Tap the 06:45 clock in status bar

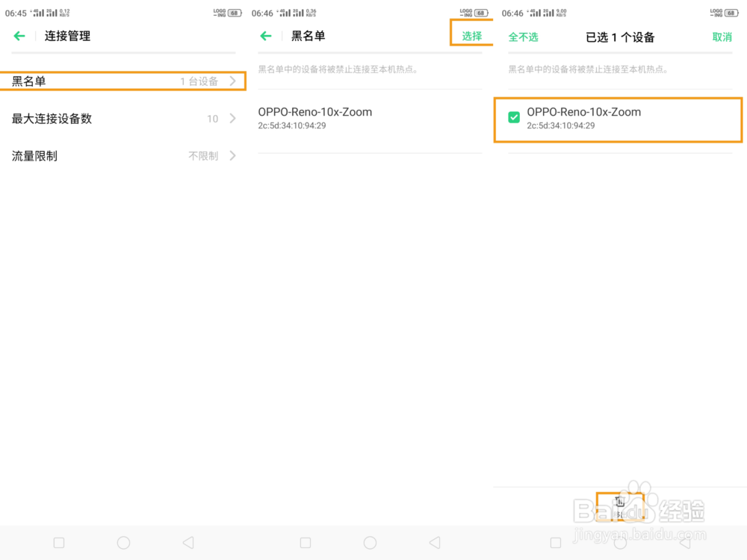click(x=16, y=13)
